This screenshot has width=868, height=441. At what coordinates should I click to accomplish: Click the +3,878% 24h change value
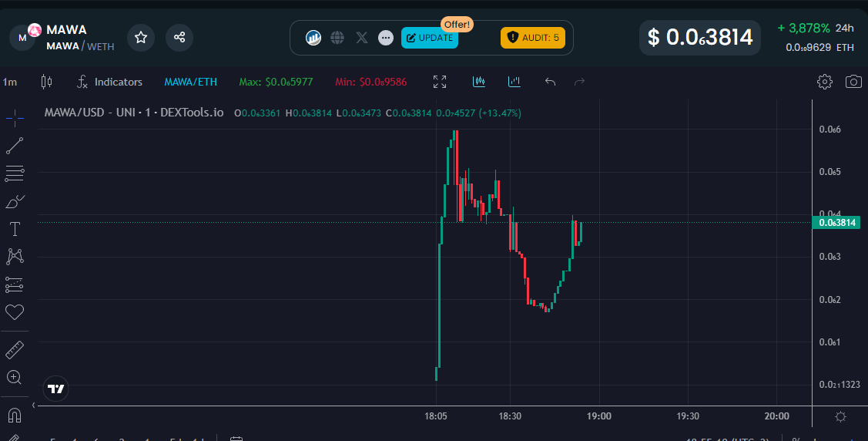click(x=804, y=29)
